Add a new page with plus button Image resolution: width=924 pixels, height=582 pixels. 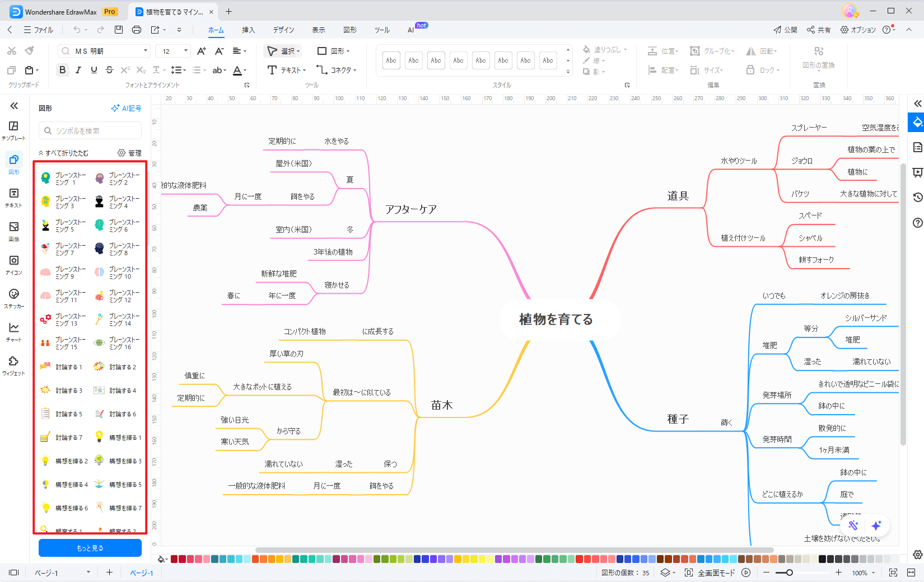109,572
